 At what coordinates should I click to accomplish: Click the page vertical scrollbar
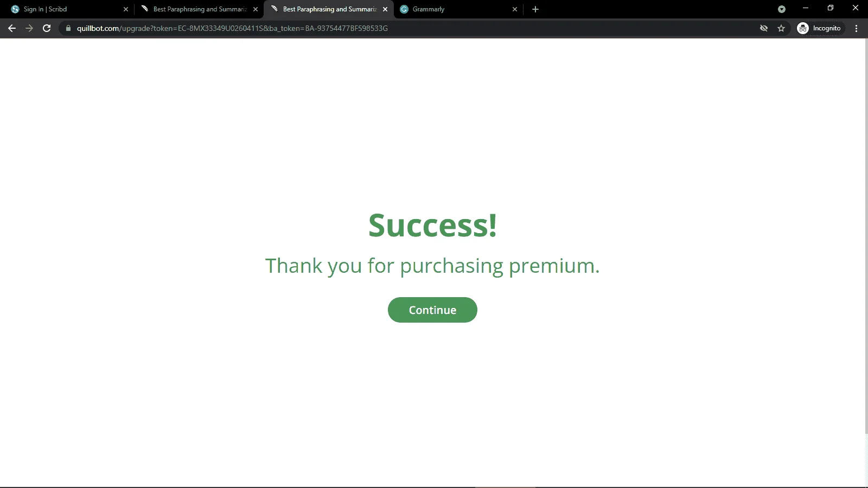pos(866,236)
